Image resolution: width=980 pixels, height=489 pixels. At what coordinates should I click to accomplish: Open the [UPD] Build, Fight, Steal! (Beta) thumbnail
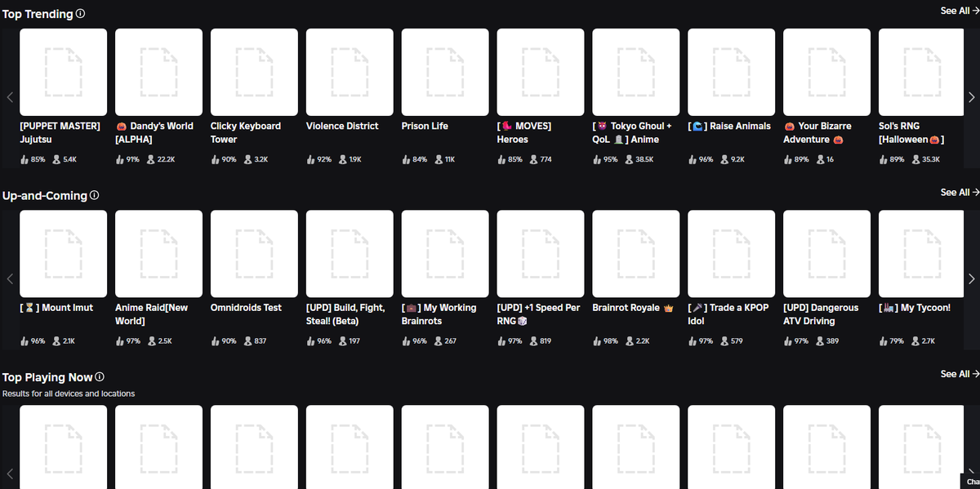tap(350, 254)
